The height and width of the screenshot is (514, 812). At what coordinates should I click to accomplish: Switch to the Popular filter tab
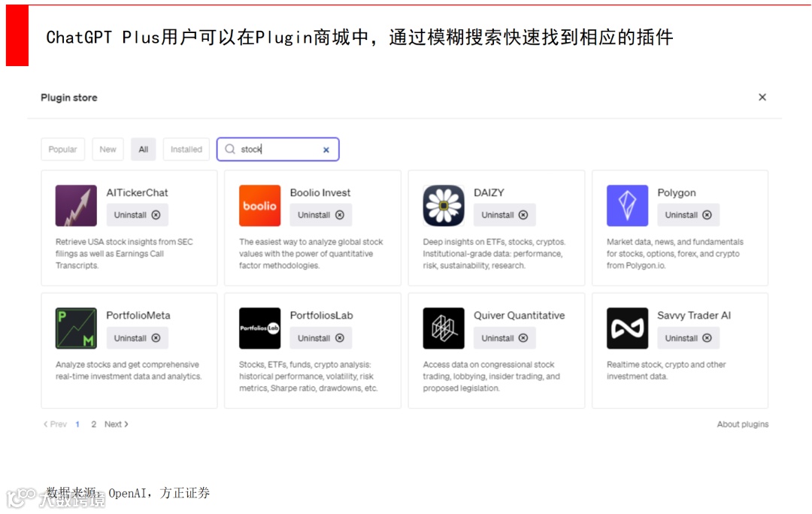click(x=62, y=149)
